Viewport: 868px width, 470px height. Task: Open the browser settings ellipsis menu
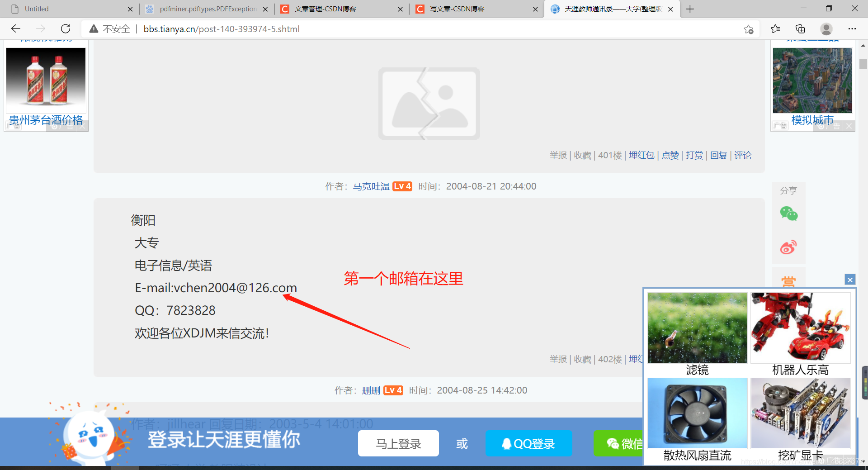click(x=852, y=29)
